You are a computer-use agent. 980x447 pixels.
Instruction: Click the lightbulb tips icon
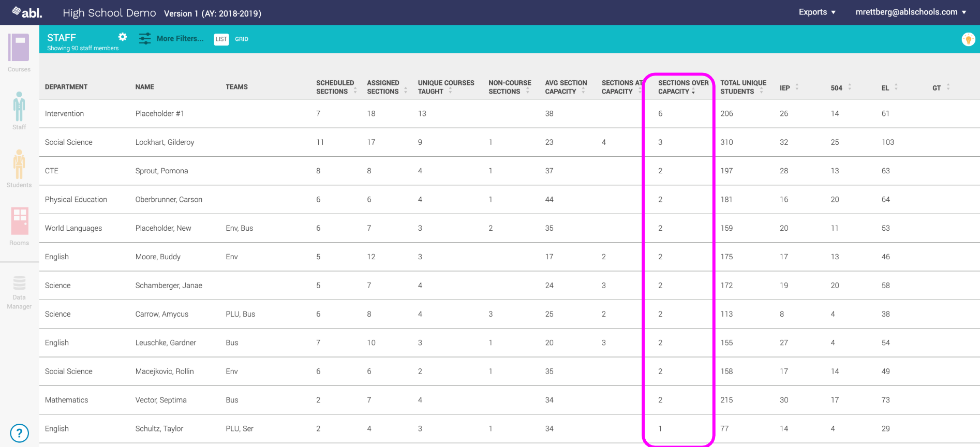(x=968, y=39)
